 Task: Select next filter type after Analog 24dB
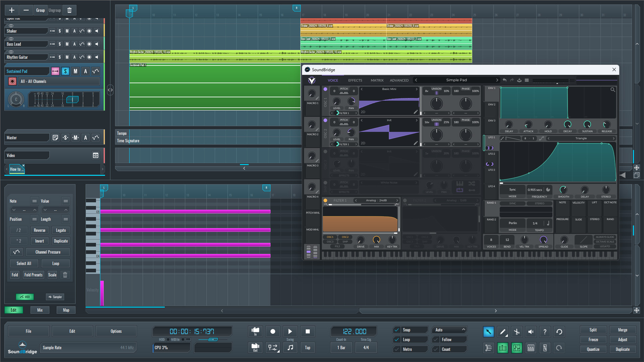397,200
